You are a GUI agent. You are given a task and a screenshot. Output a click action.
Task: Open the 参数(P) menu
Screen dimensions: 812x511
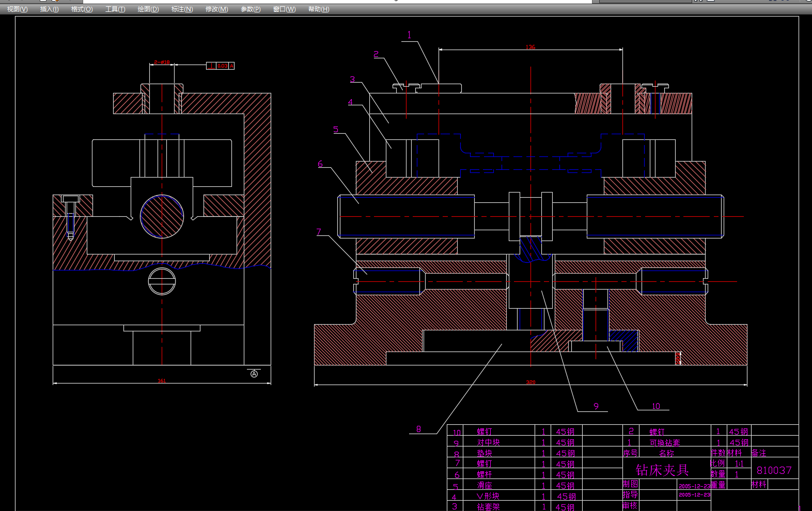[x=251, y=9]
